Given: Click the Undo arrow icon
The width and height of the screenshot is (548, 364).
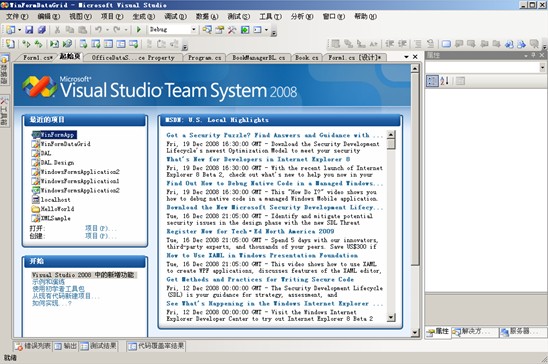Looking at the screenshot, I should click(x=99, y=30).
